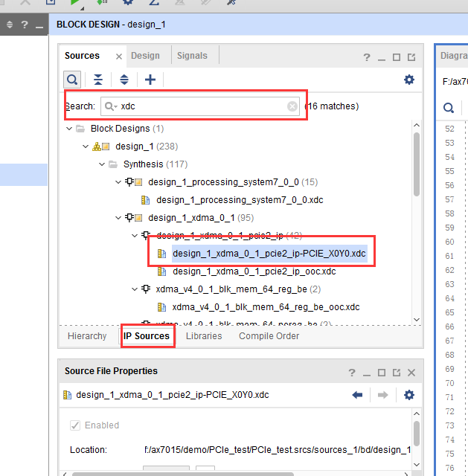Click the help icon in Source File Properties header
Screen dimensions: 468x476
[352, 373]
